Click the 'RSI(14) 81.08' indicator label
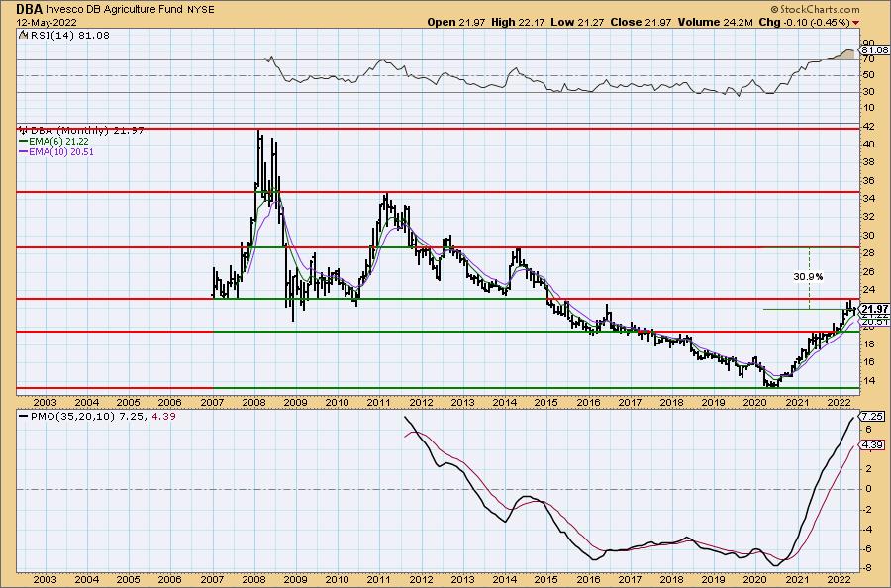The height and width of the screenshot is (588, 891). pos(68,35)
